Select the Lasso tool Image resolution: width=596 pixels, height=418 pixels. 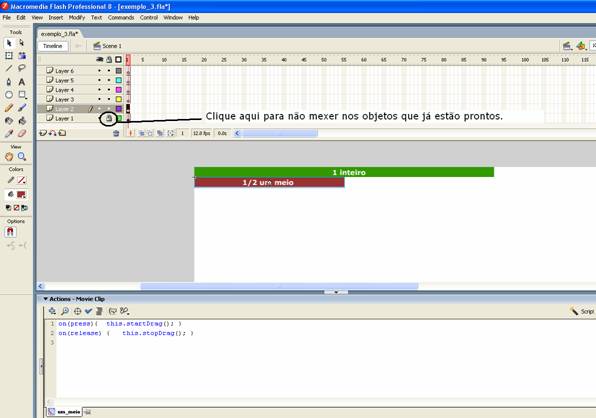point(22,68)
